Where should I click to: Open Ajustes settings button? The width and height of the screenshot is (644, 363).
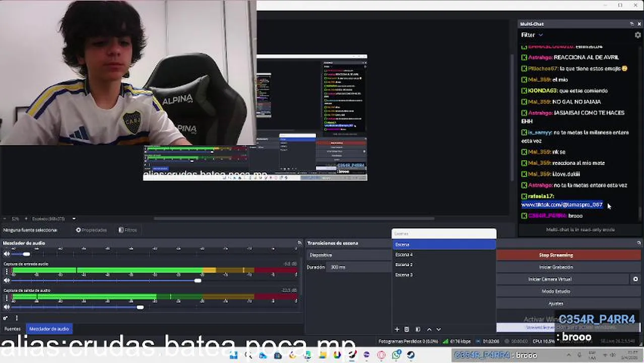click(x=556, y=304)
